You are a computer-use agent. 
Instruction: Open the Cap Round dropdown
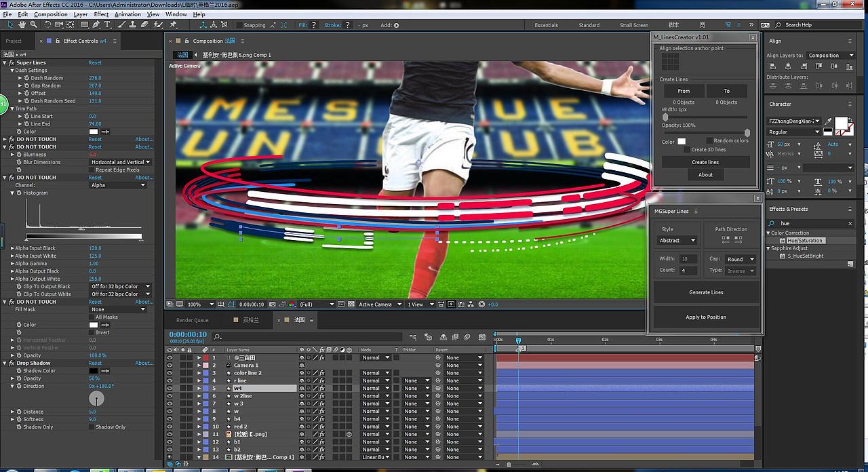pyautogui.click(x=741, y=259)
